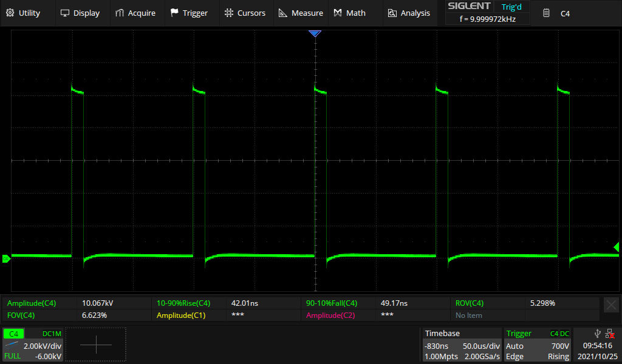
Task: Click the green trigger level arrow
Action: (x=617, y=247)
